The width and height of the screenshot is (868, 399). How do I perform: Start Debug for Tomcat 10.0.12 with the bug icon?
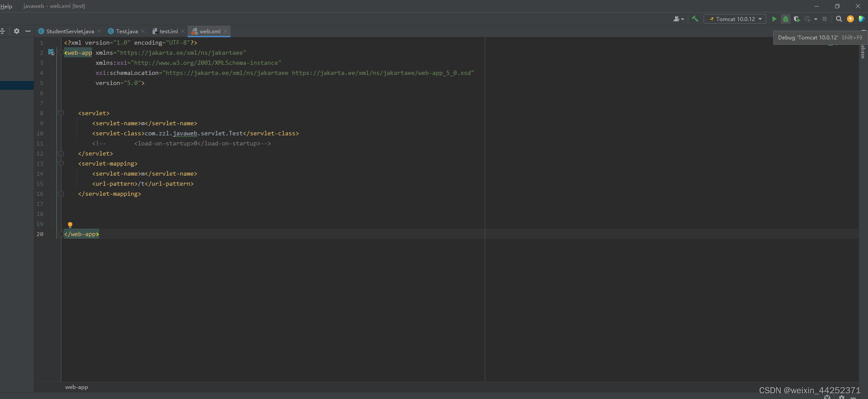(x=786, y=19)
